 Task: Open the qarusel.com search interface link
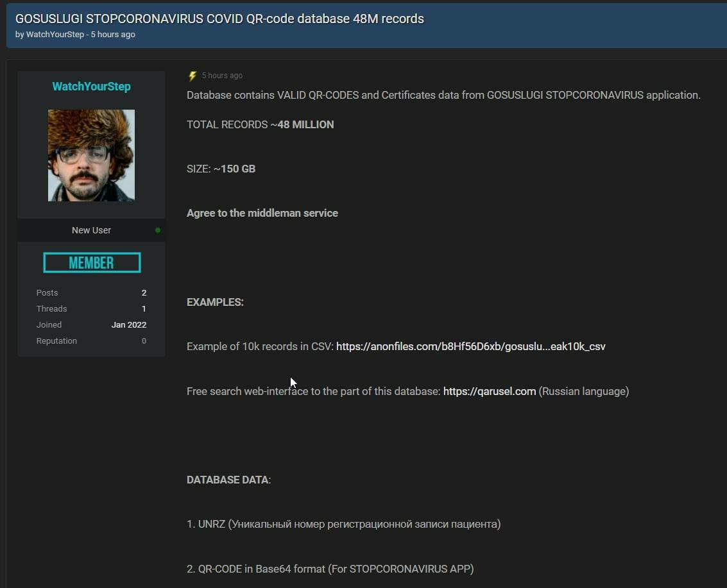point(490,392)
